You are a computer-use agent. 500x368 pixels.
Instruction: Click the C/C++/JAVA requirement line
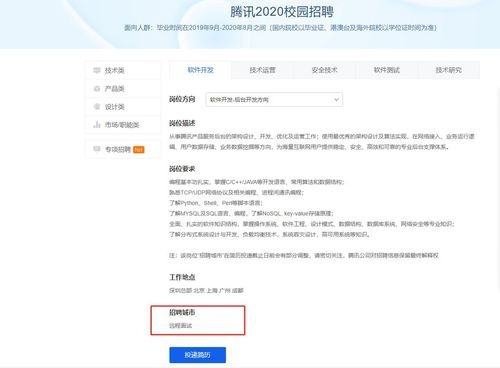pos(257,182)
